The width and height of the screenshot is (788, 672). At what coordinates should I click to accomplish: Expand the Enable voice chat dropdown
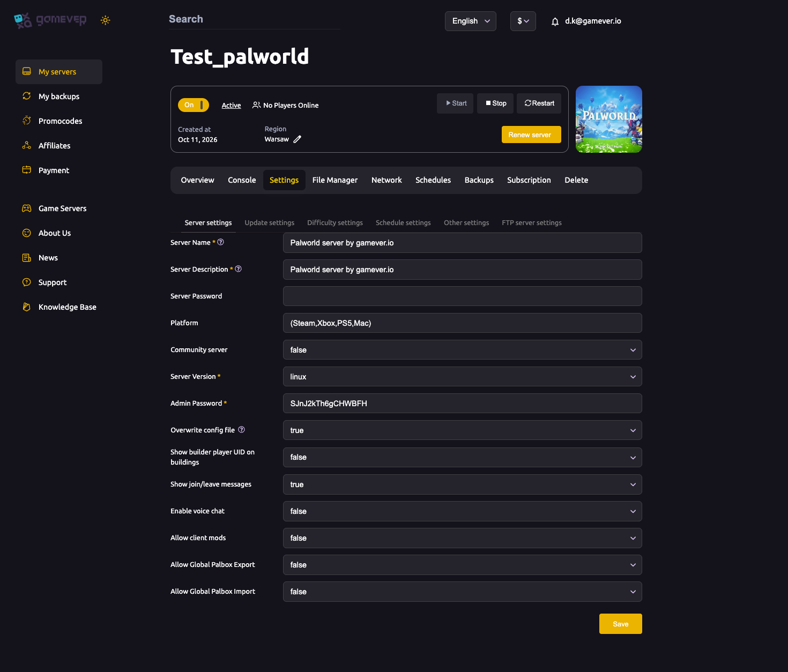pyautogui.click(x=463, y=511)
